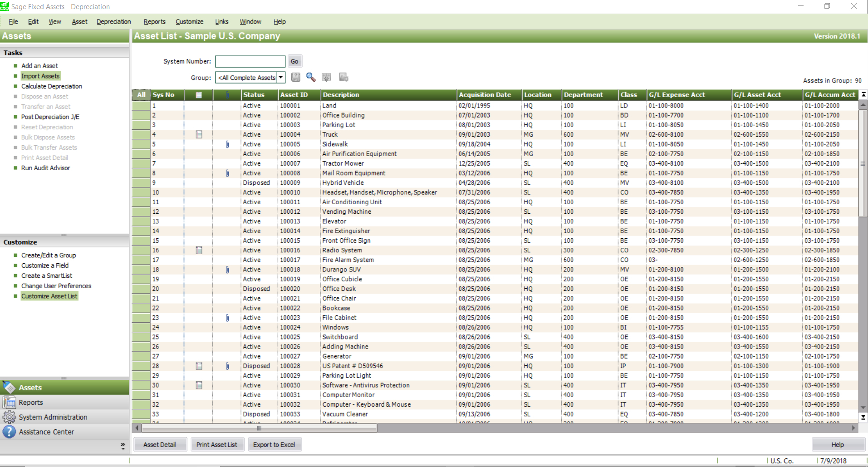Select the row selector for asset 1
This screenshot has width=868, height=467.
pos(141,106)
